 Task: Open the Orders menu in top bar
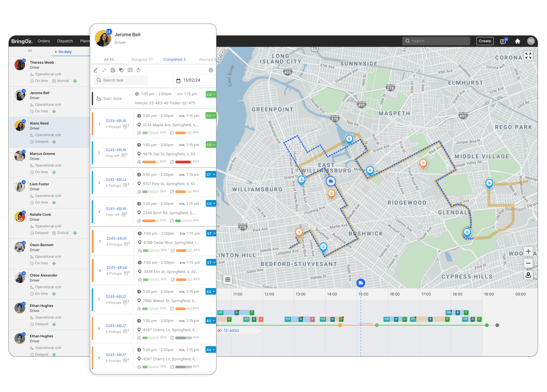[44, 41]
